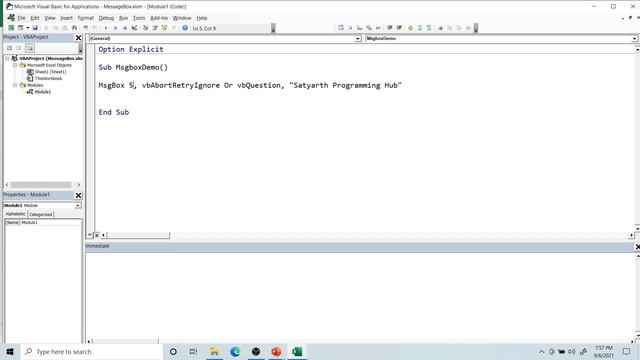Click the Comment Block icon

(420, 28)
